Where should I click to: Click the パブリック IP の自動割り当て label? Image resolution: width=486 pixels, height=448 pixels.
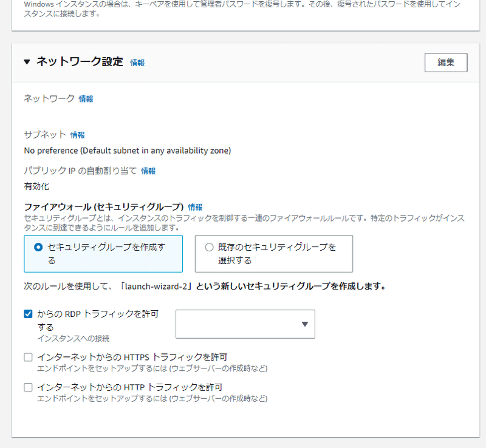pos(80,171)
